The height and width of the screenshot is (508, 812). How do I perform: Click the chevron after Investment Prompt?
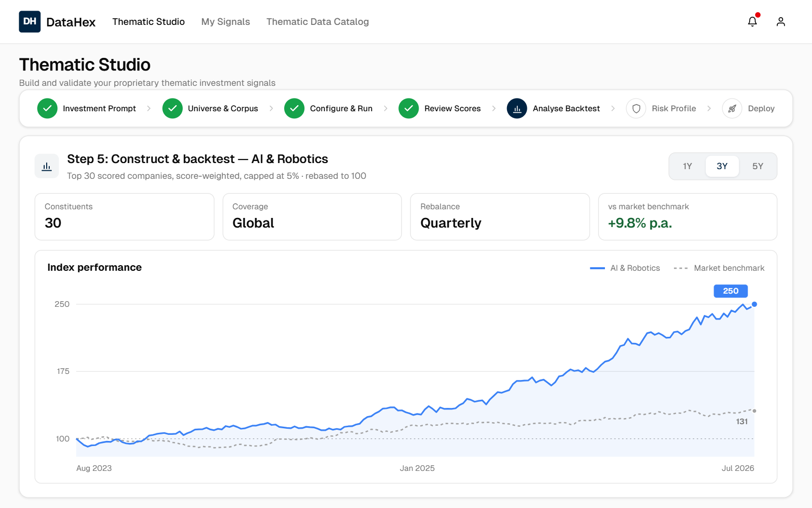pos(149,108)
